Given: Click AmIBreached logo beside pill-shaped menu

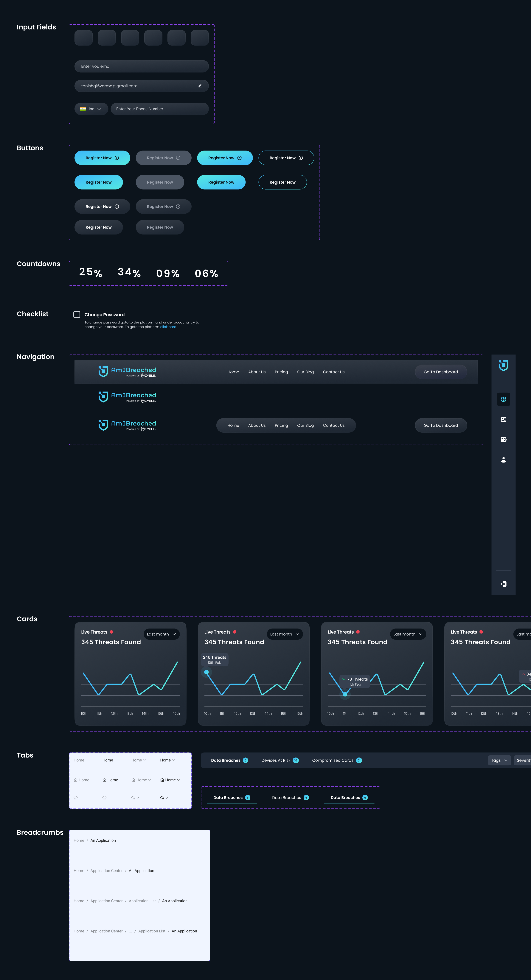Looking at the screenshot, I should (127, 425).
